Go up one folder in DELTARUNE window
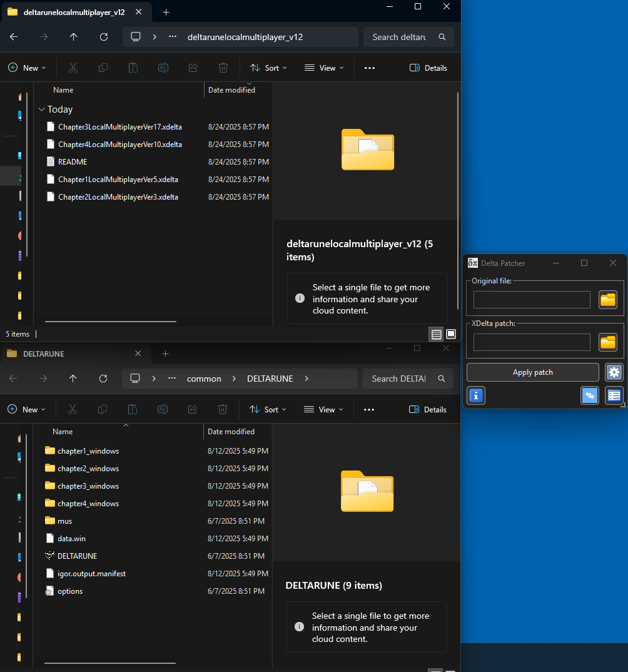 [x=73, y=379]
